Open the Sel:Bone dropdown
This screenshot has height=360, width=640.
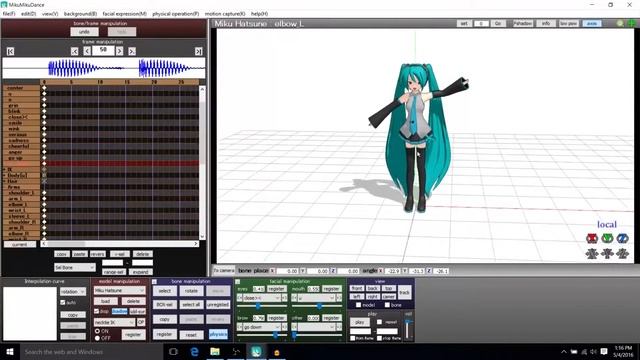[75, 267]
